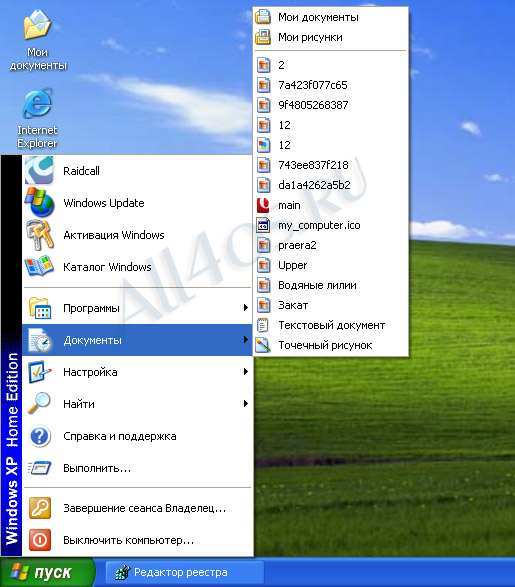Viewport: 515px width, 587px height.
Task: Click the red Выключить компьютер power icon
Action: click(40, 540)
